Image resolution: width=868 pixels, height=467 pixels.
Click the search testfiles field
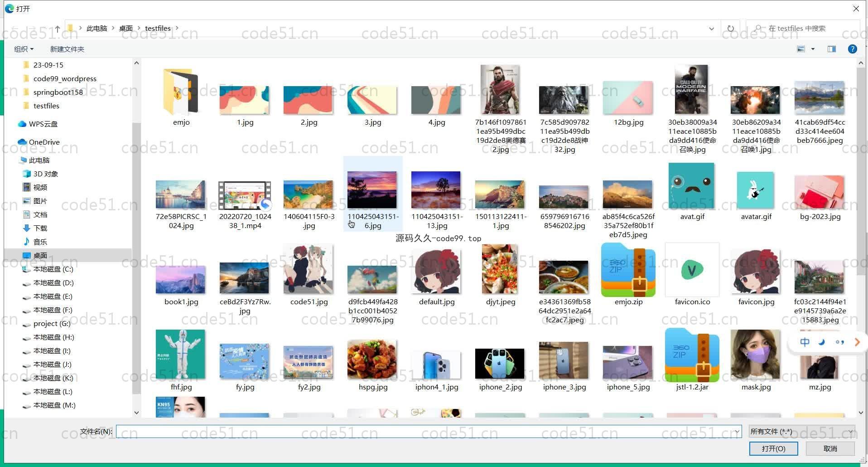tap(802, 29)
